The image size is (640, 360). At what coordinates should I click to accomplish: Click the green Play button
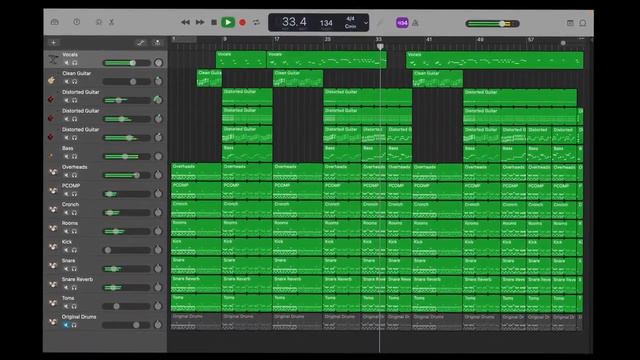tap(228, 22)
